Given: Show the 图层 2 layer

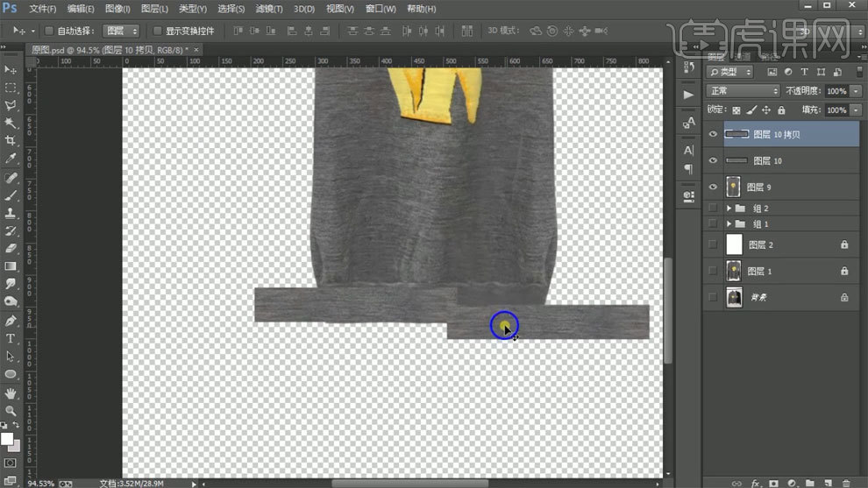Looking at the screenshot, I should click(713, 244).
